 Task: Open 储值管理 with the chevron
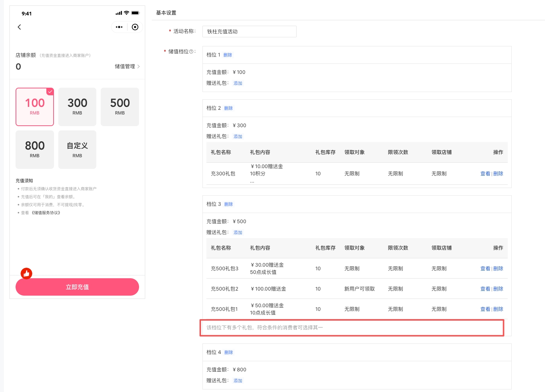point(127,66)
